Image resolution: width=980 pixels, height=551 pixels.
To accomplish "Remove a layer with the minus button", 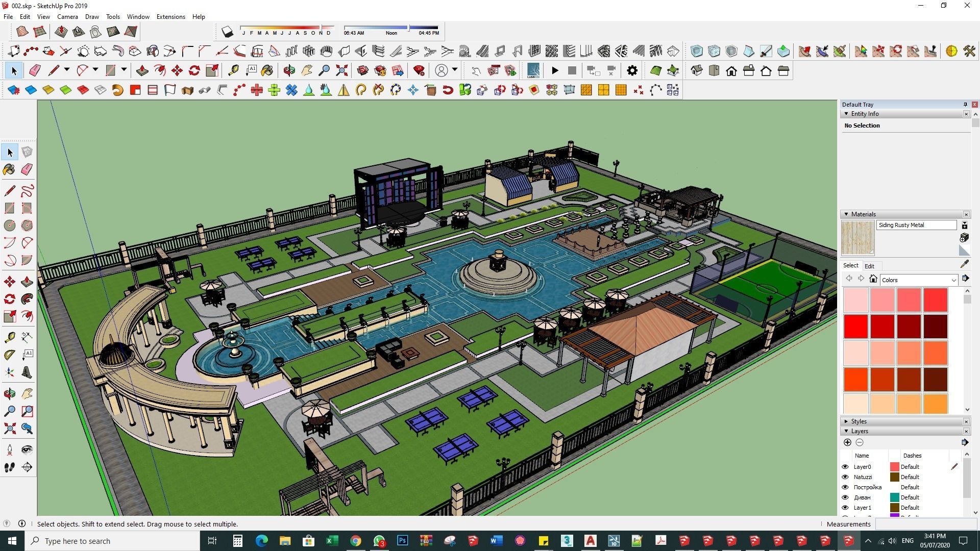I will click(860, 442).
